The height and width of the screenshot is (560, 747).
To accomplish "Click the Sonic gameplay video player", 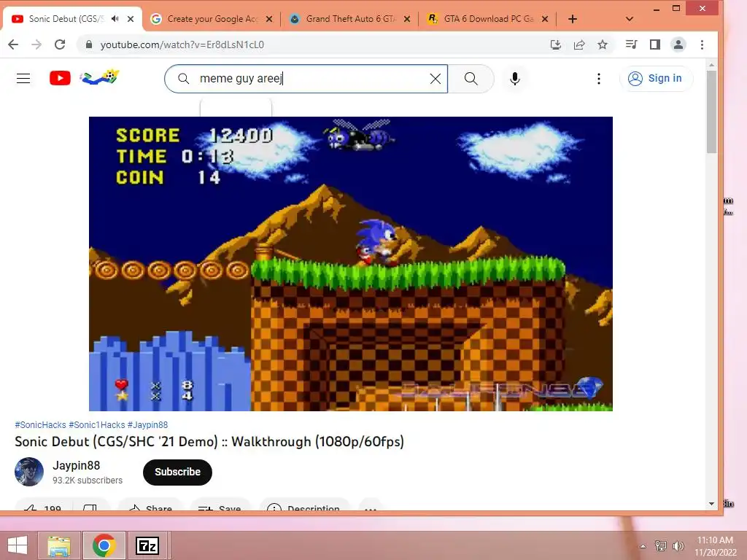I will tap(351, 264).
